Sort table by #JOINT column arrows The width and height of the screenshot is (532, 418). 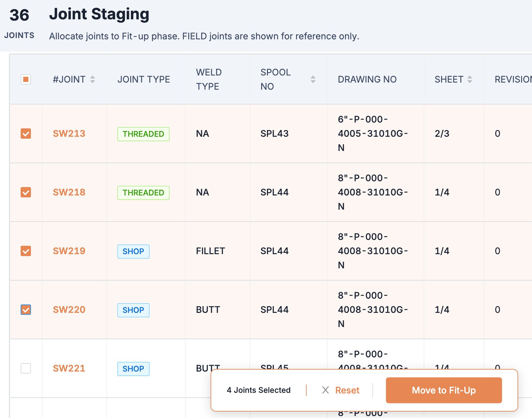[93, 79]
